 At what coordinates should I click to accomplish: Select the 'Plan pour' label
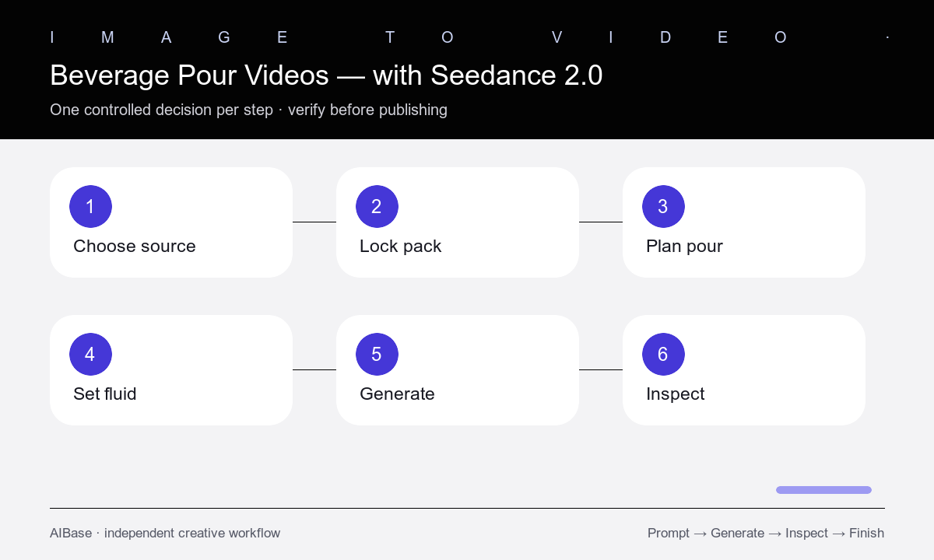point(684,247)
